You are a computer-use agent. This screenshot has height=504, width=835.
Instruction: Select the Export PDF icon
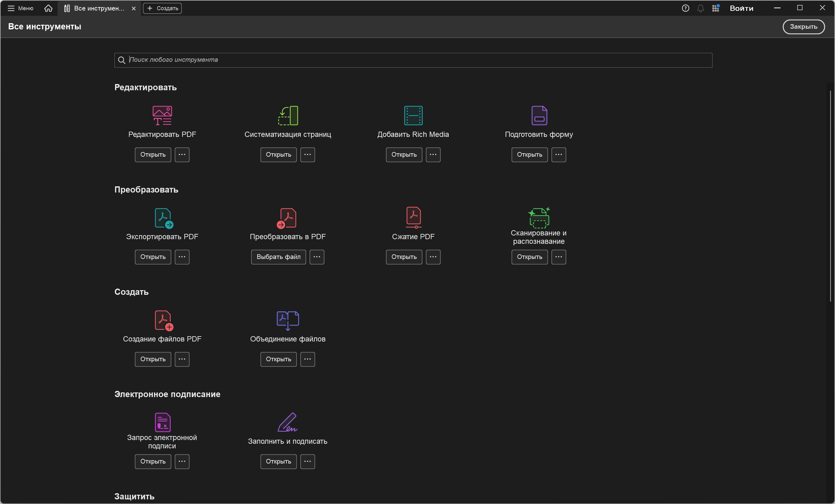click(163, 218)
